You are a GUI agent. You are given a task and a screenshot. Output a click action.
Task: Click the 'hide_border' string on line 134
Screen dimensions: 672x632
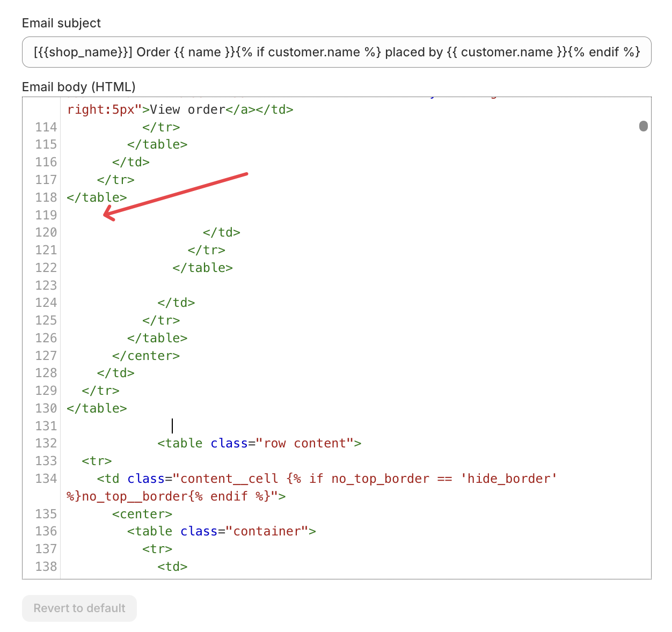(509, 479)
